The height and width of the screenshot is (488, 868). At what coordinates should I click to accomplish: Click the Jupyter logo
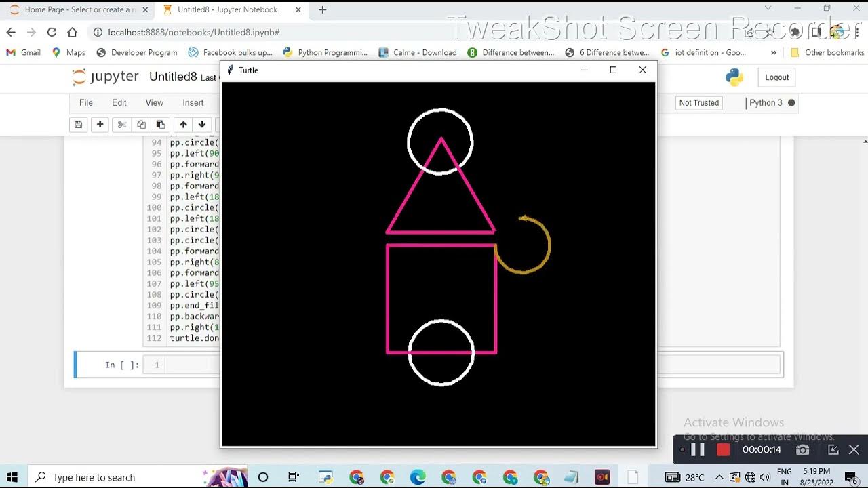tap(105, 77)
